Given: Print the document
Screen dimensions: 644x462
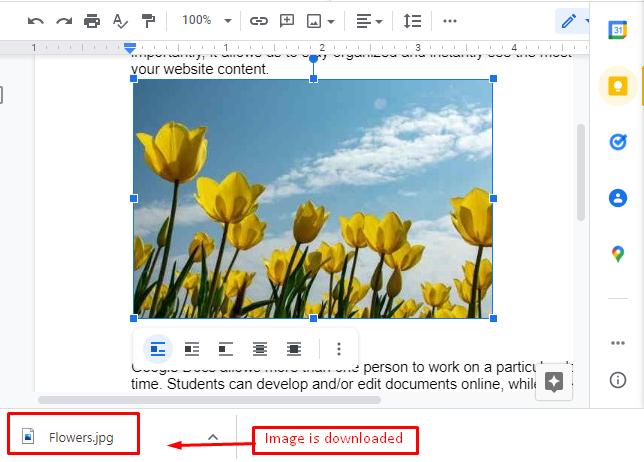Looking at the screenshot, I should click(92, 21).
